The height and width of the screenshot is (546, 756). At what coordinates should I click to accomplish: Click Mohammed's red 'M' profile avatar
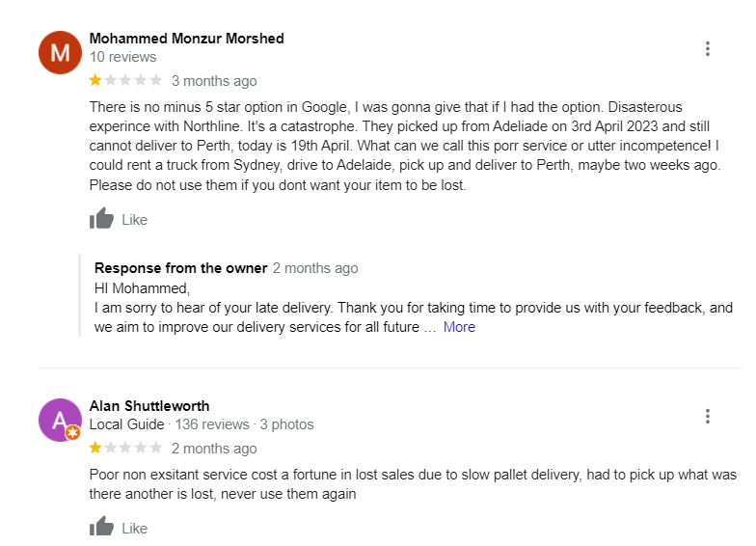[60, 52]
